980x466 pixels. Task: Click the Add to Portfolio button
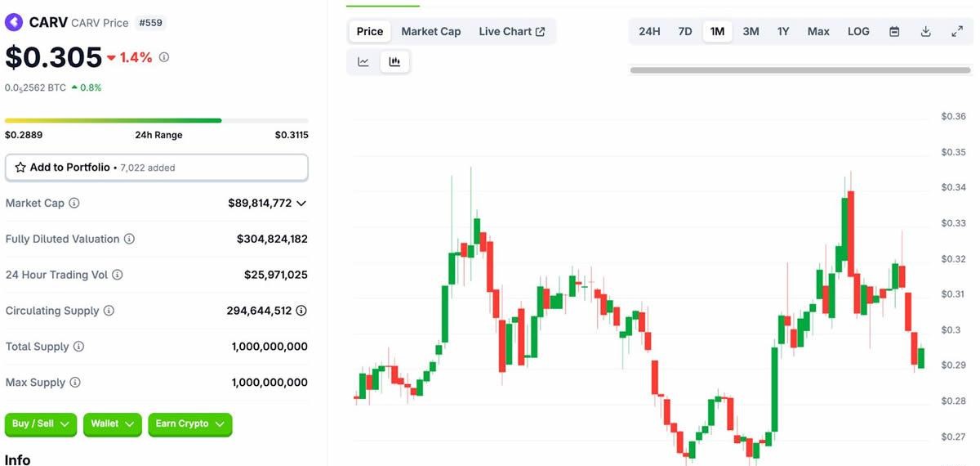coord(156,168)
